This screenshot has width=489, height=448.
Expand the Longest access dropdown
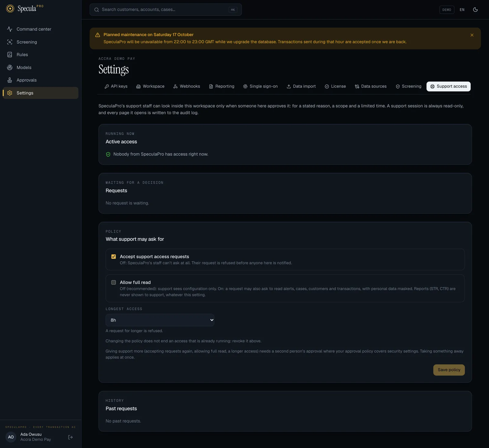(x=160, y=320)
